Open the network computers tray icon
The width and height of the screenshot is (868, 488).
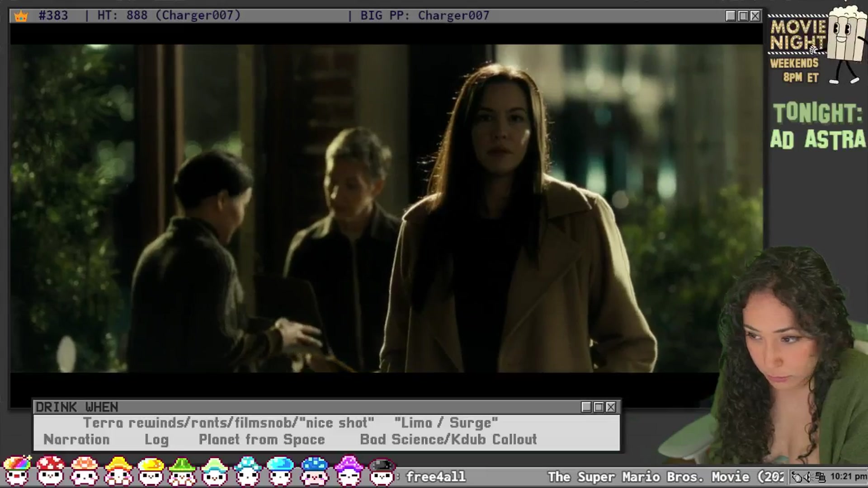click(x=820, y=477)
